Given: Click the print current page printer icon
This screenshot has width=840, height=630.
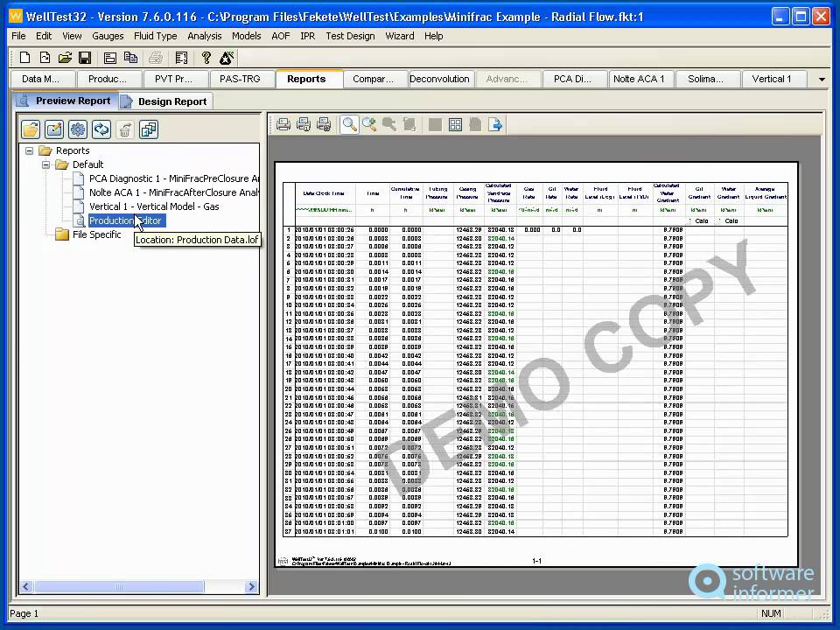Looking at the screenshot, I should coord(304,125).
